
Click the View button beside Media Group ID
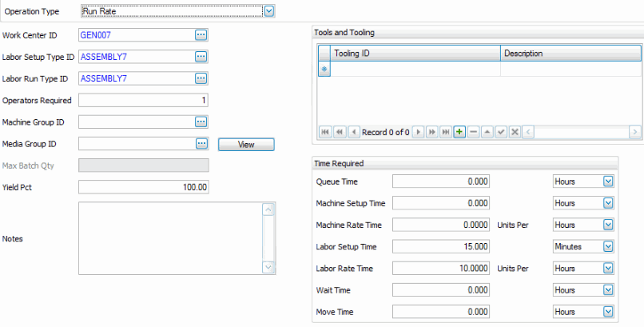pos(247,144)
